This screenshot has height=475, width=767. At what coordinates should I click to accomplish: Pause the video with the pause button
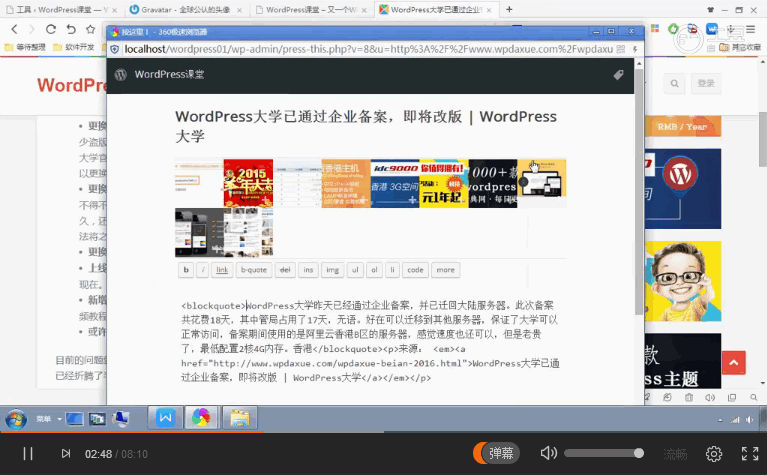coord(28,453)
